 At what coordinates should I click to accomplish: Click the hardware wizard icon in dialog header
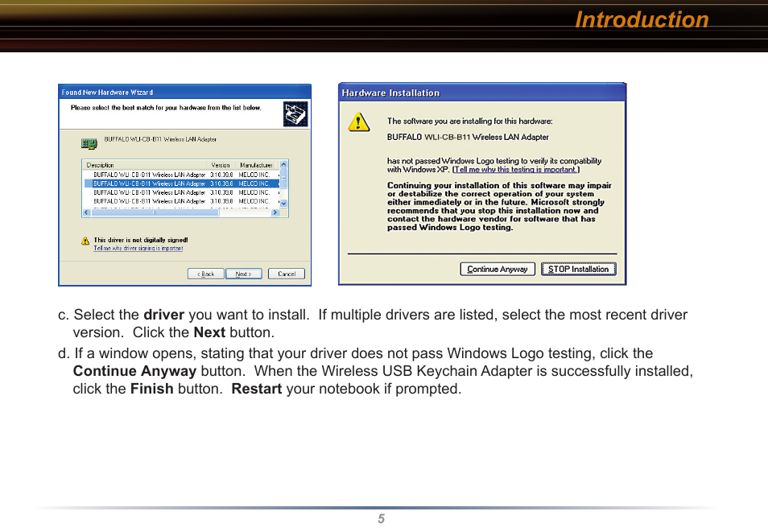point(295,113)
